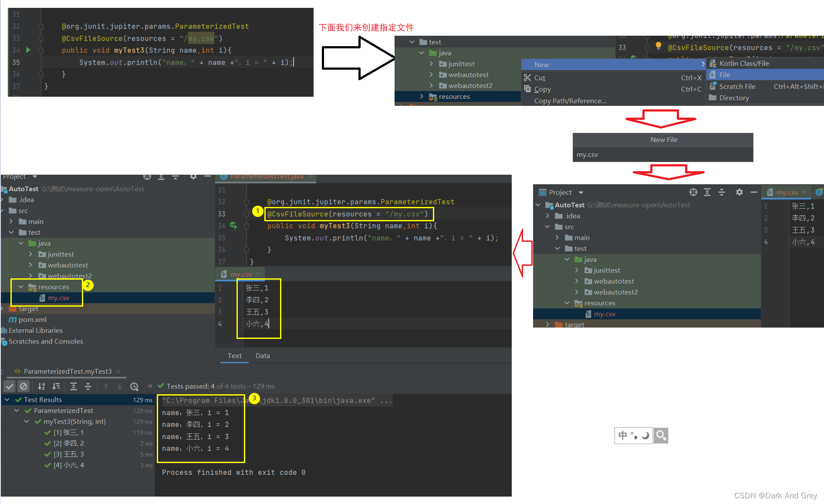This screenshot has width=824, height=504.
Task: Select the '[4] 小六, 4' test result
Action: (x=69, y=465)
